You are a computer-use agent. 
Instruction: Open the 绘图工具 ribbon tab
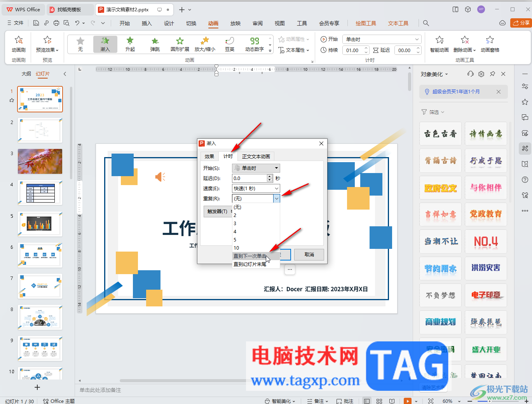[366, 23]
